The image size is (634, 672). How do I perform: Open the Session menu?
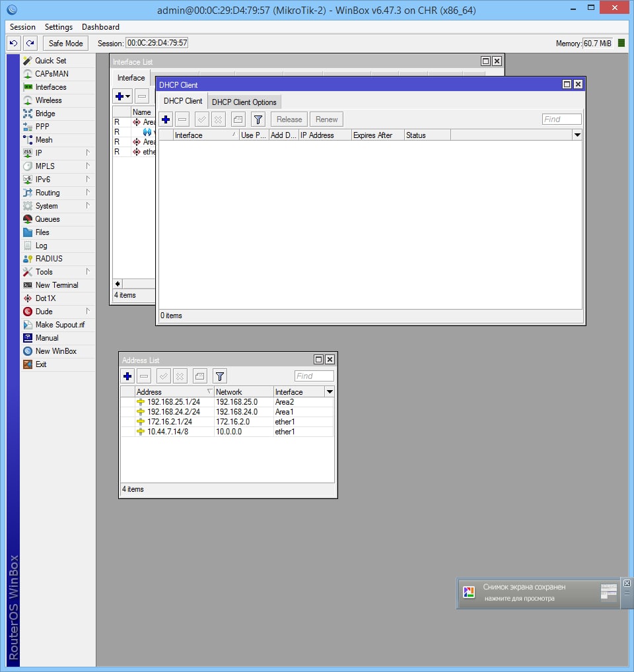[22, 27]
